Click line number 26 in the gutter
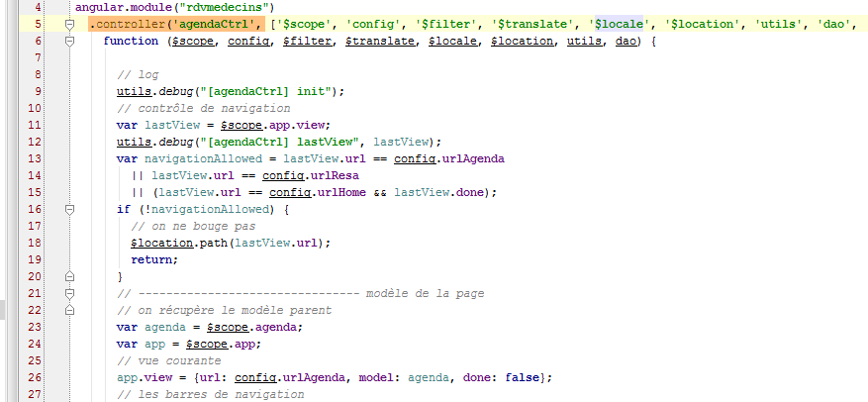Screen dimensions: 868x402 point(33,377)
